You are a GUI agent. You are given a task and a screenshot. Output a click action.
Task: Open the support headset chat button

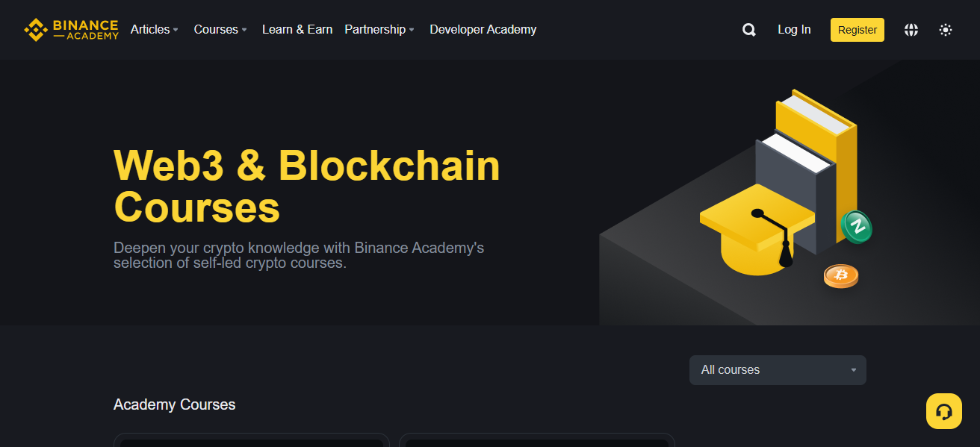(944, 411)
